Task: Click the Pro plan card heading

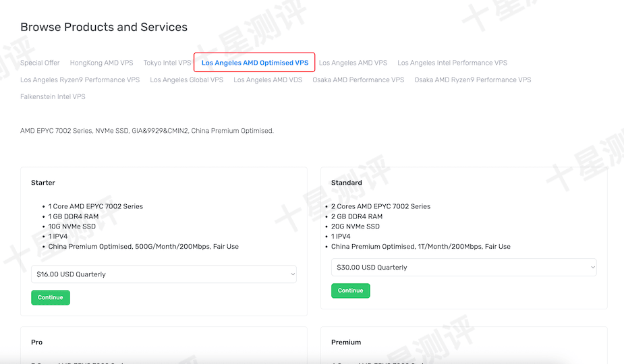Action: coord(36,342)
